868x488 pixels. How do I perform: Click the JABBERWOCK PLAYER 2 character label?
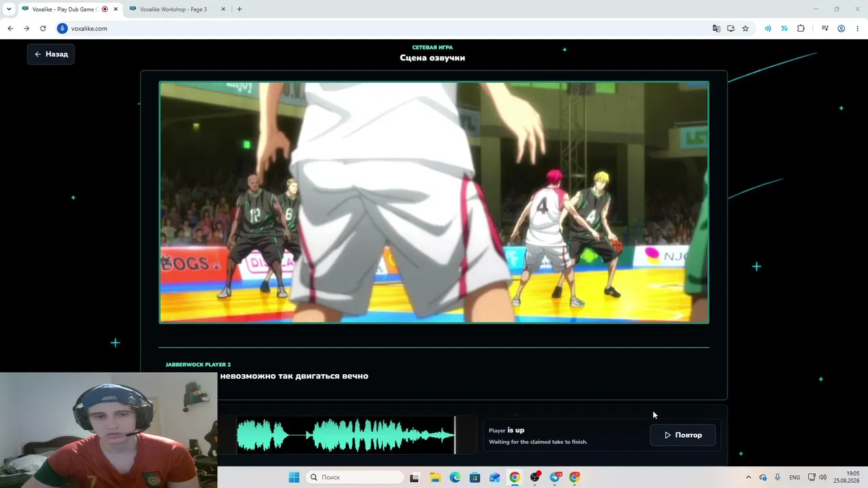198,365
